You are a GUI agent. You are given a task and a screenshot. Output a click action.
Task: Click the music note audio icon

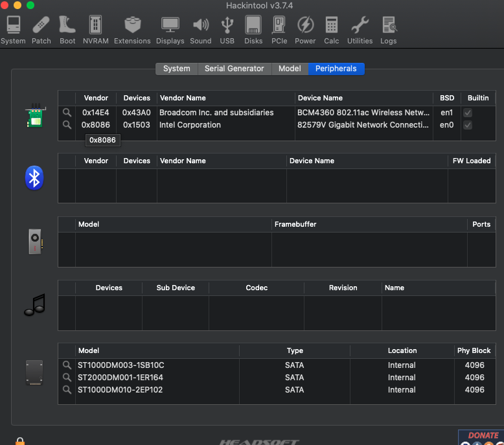(35, 304)
